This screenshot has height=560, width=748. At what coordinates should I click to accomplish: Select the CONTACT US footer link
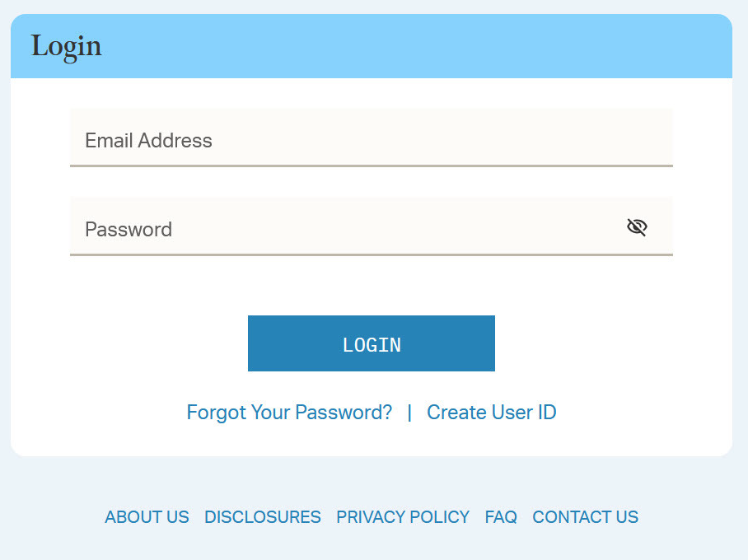point(585,517)
